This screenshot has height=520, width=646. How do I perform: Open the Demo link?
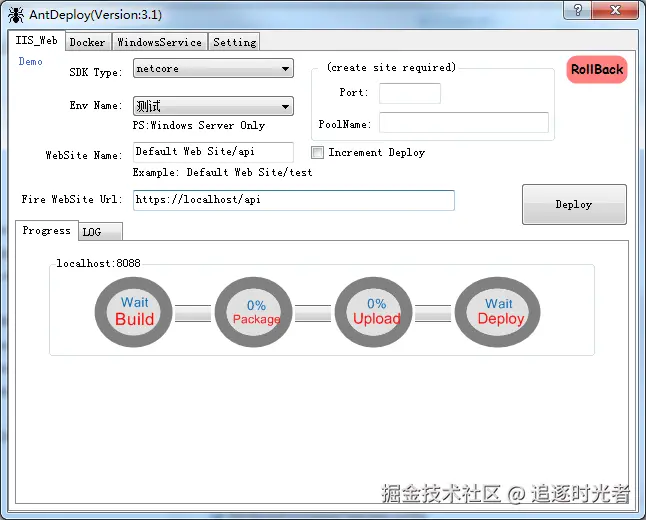tap(30, 61)
